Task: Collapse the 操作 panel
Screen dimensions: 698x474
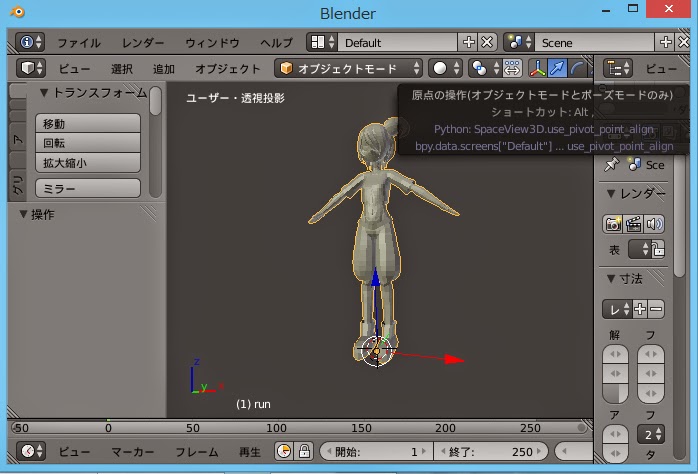Action: tap(23, 214)
